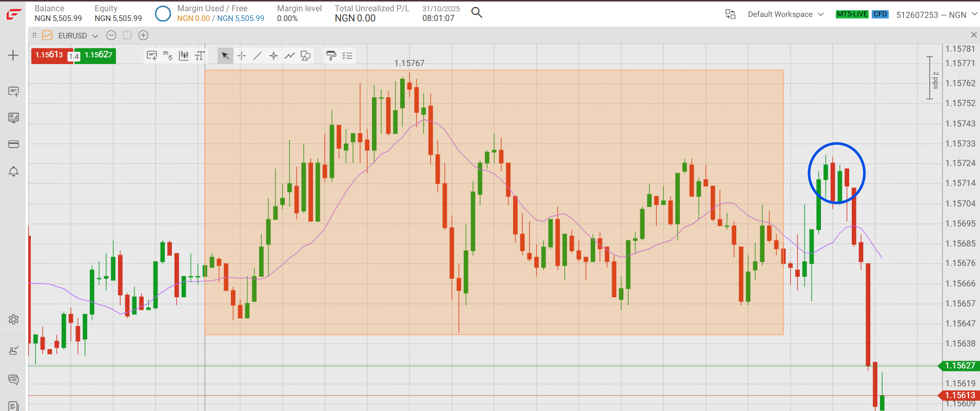Toggle the polyline indicator tool
The height and width of the screenshot is (411, 980).
click(x=290, y=56)
